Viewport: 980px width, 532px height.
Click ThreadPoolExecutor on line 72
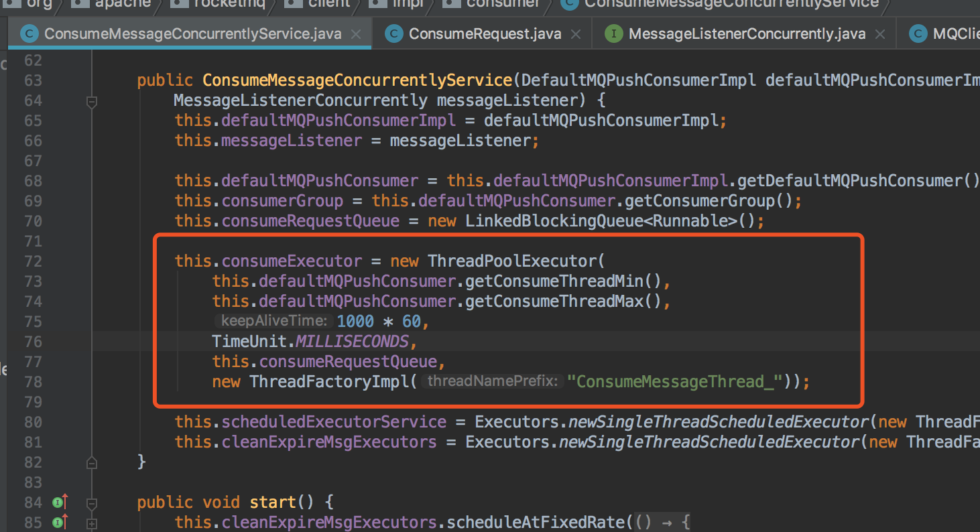tap(511, 261)
